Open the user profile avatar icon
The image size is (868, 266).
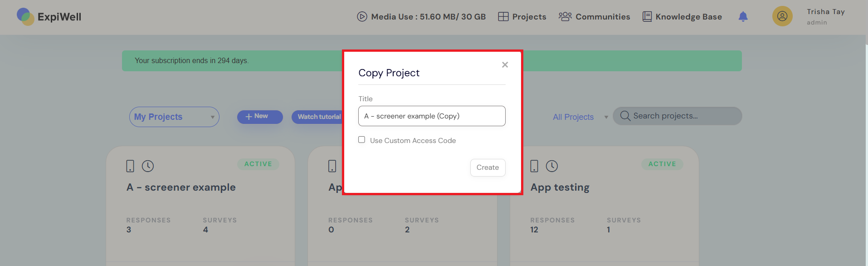coord(782,16)
